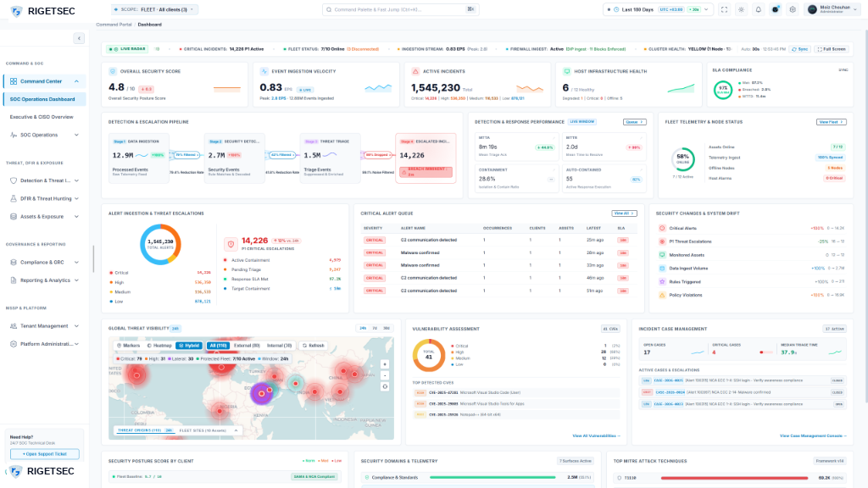868x488 pixels.
Task: Click the Compliance & Standards progress bar
Action: (492, 477)
